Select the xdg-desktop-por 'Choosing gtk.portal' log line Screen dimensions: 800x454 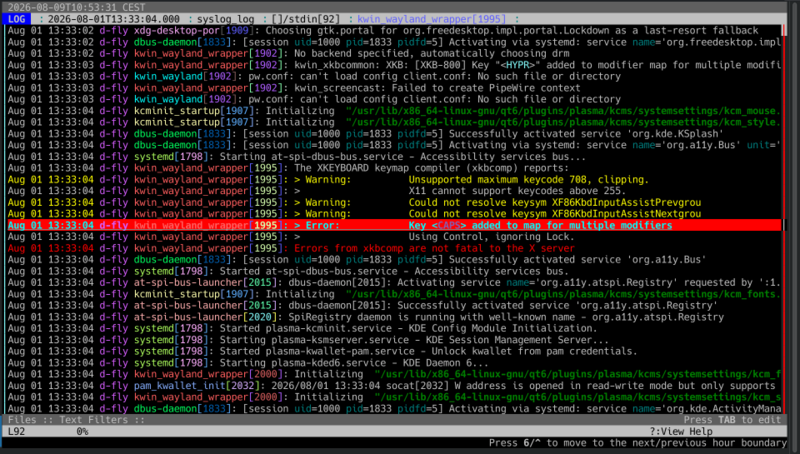(x=394, y=31)
